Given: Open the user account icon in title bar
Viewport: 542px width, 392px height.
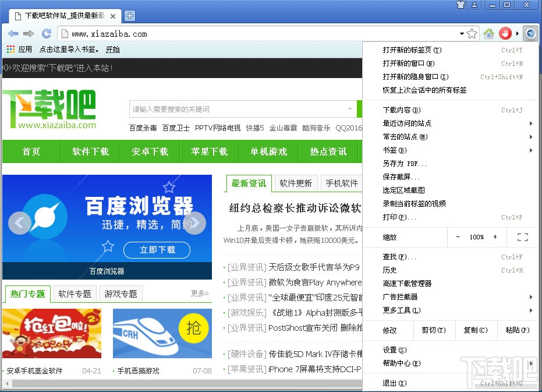Looking at the screenshot, I should [474, 5].
